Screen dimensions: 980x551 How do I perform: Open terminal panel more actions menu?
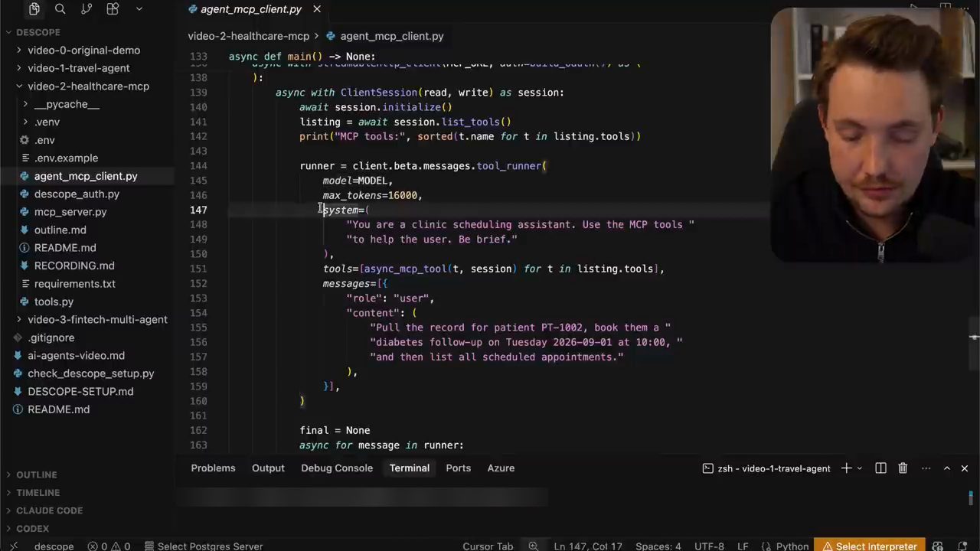pyautogui.click(x=926, y=468)
